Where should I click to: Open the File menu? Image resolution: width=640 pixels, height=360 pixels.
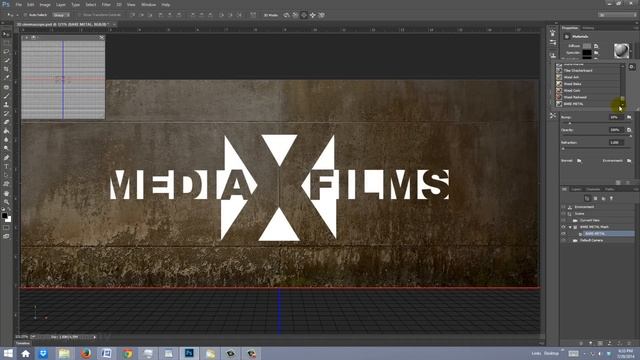18,4
